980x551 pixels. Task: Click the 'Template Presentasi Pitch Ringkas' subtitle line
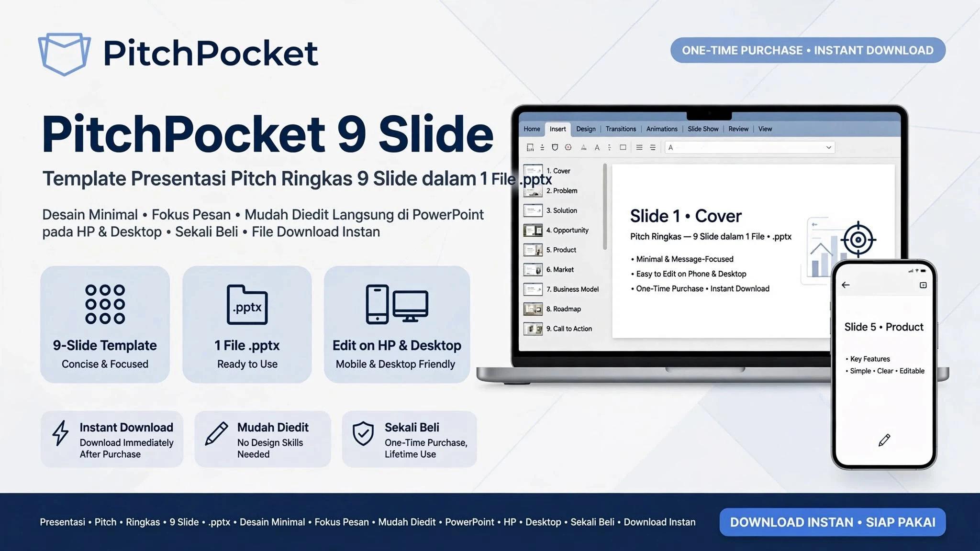(297, 179)
